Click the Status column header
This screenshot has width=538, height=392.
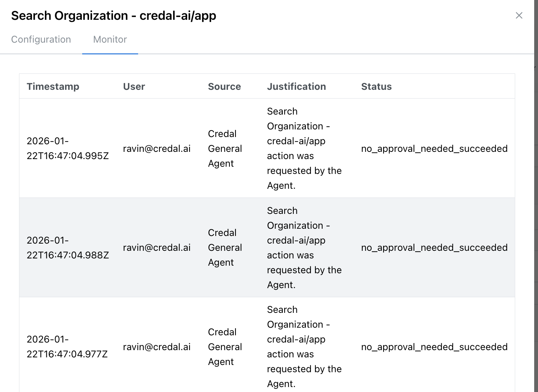click(x=376, y=86)
